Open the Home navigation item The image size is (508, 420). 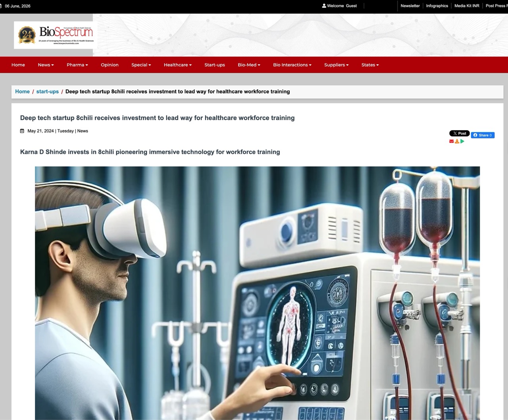coord(18,65)
